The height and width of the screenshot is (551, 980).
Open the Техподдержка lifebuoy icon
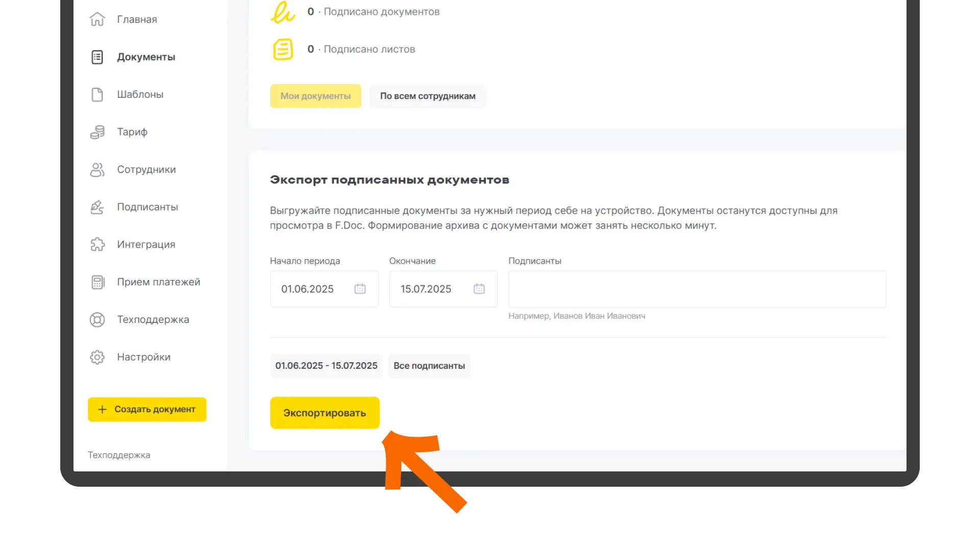point(97,319)
